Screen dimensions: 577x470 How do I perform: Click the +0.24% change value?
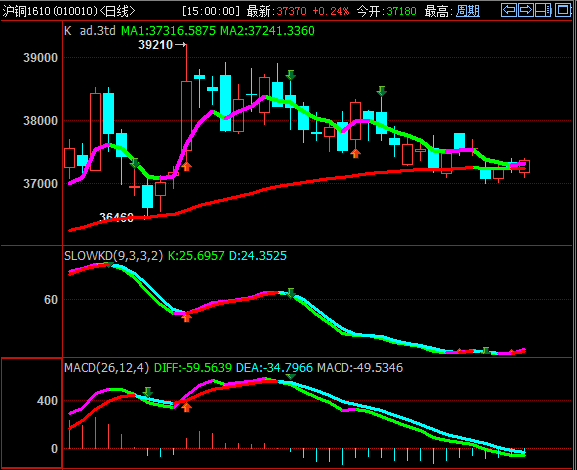[330, 11]
